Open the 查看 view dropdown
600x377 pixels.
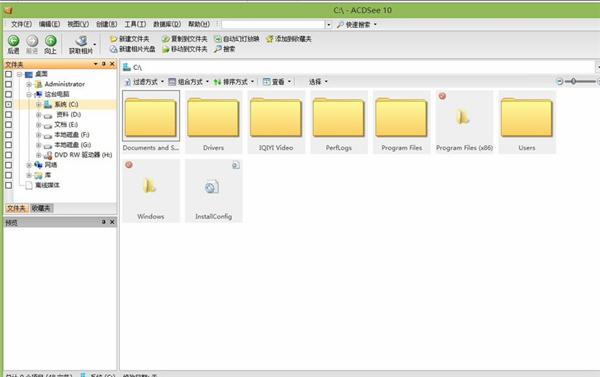click(x=277, y=82)
